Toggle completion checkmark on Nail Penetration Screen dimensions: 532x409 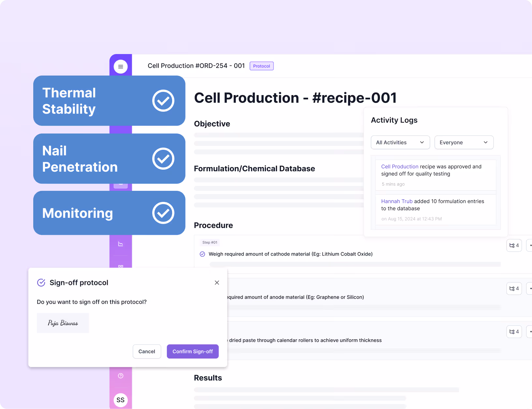(163, 159)
